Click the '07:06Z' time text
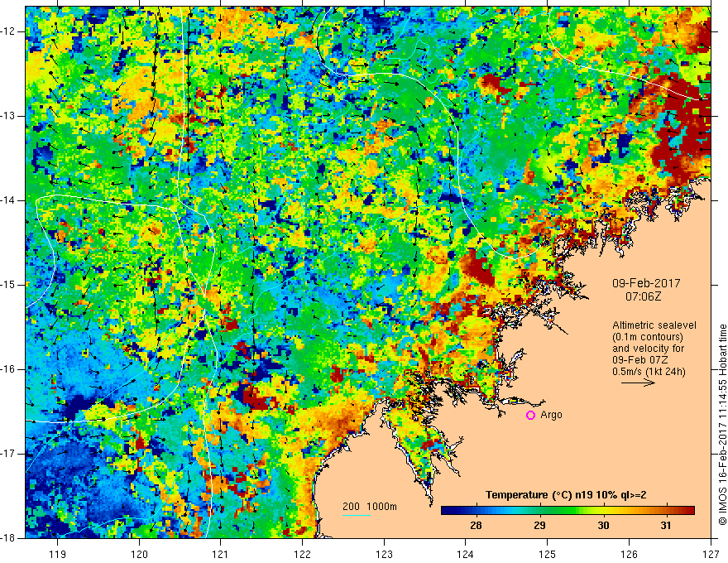 643,296
